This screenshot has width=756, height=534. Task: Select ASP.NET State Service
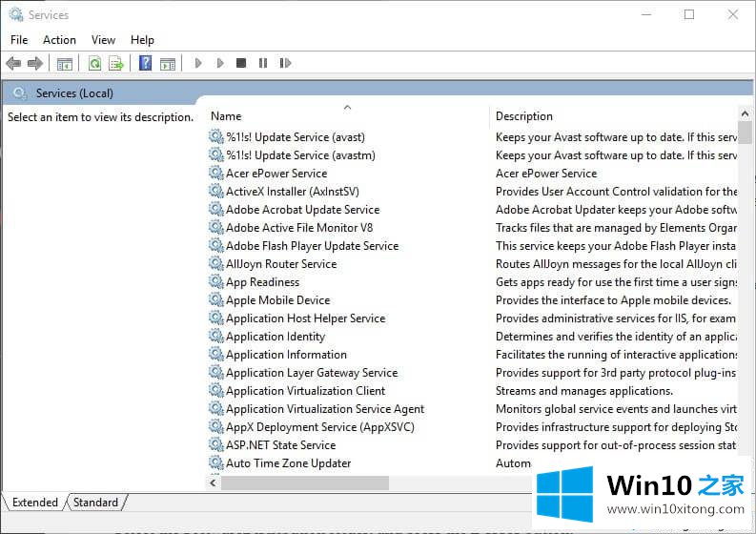[280, 445]
